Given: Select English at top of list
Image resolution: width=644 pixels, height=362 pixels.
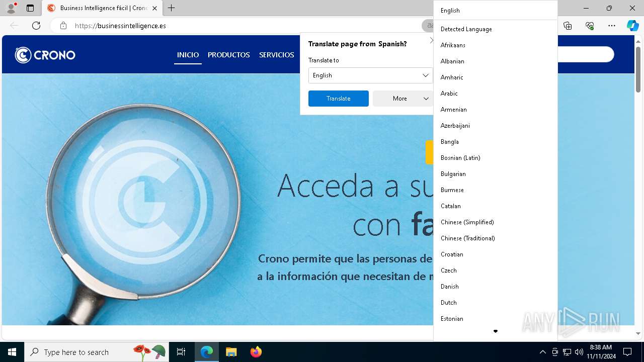Looking at the screenshot, I should 496,11.
